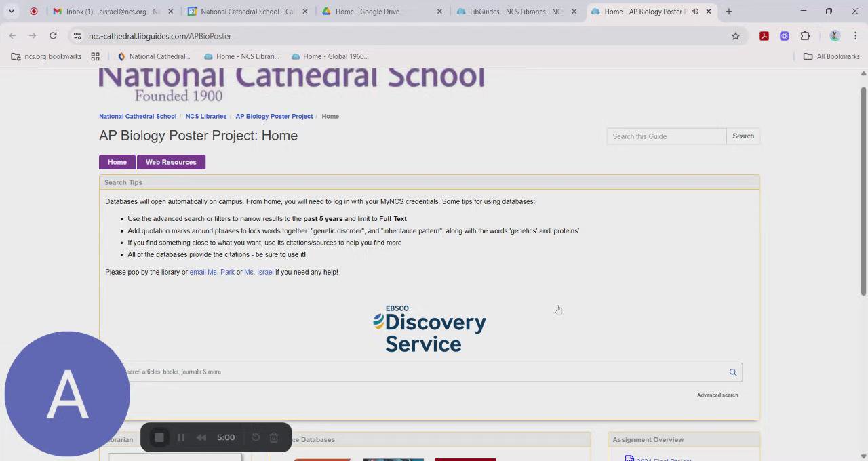This screenshot has height=461, width=868.
Task: Close the LibGuides NCS Libraries tab
Action: click(x=574, y=12)
